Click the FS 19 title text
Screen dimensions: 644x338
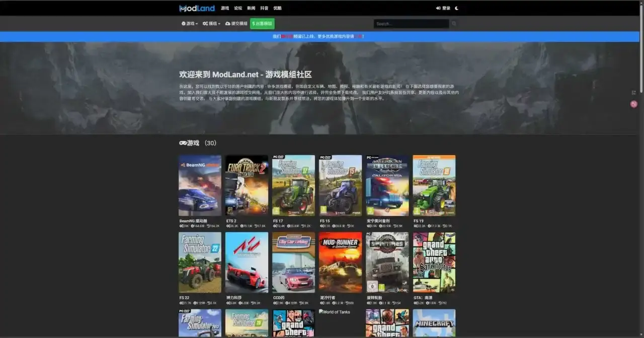coord(419,221)
